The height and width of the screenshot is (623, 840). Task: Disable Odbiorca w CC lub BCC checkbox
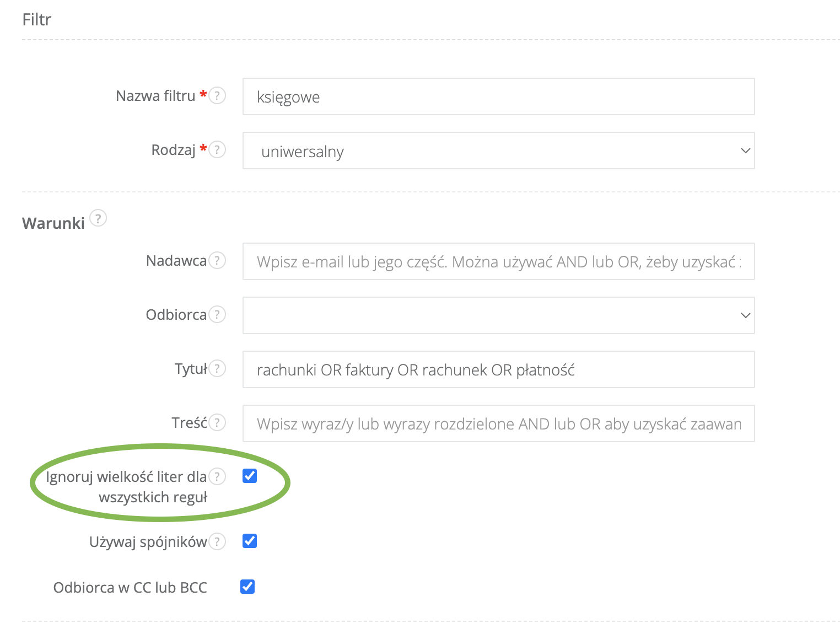click(x=247, y=587)
